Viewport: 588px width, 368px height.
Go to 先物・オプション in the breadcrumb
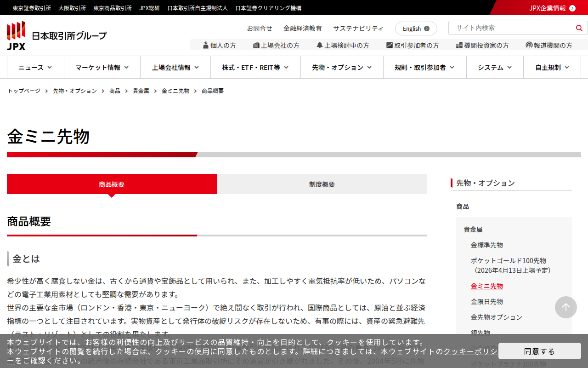[75, 91]
